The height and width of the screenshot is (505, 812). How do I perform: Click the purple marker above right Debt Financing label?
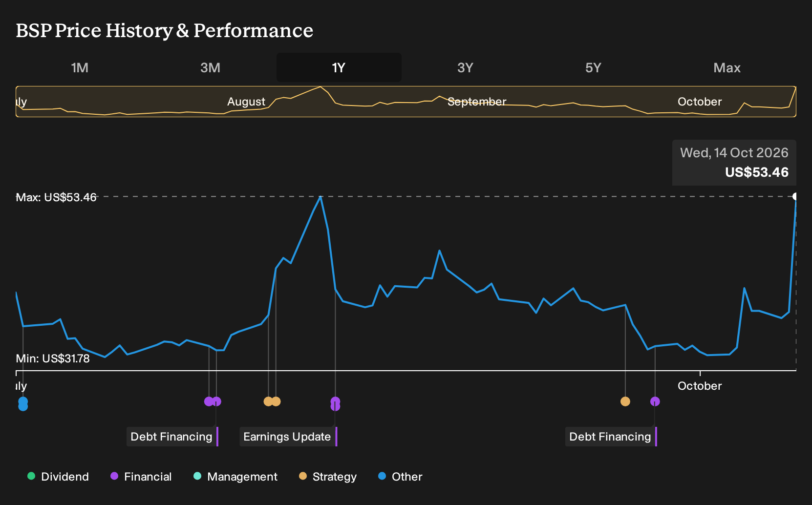(x=655, y=401)
